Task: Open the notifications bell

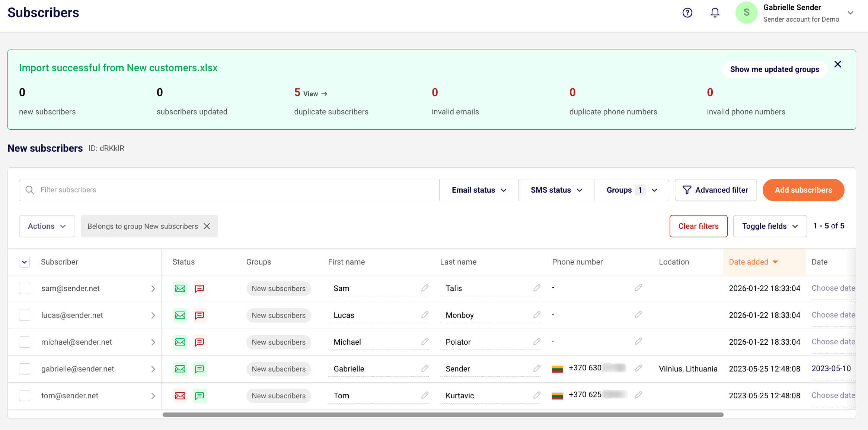Action: tap(715, 13)
